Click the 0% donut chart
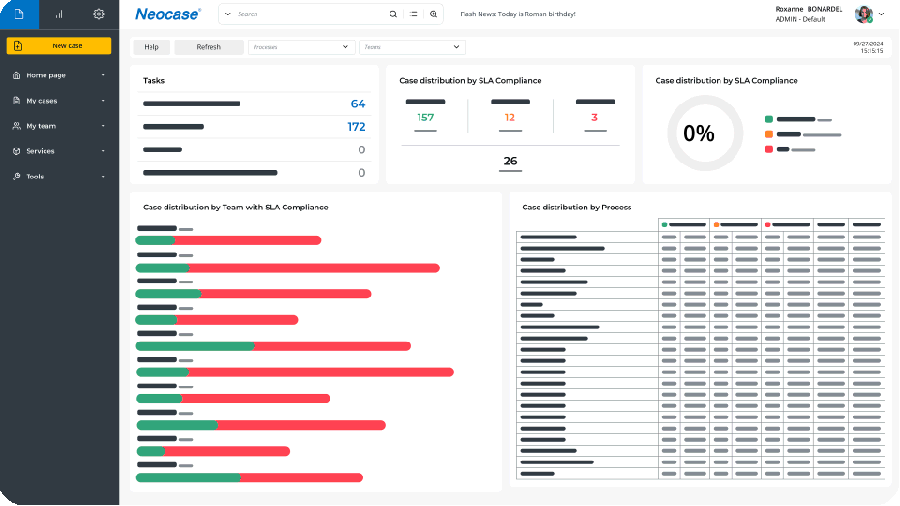The image size is (900, 506). [x=705, y=133]
